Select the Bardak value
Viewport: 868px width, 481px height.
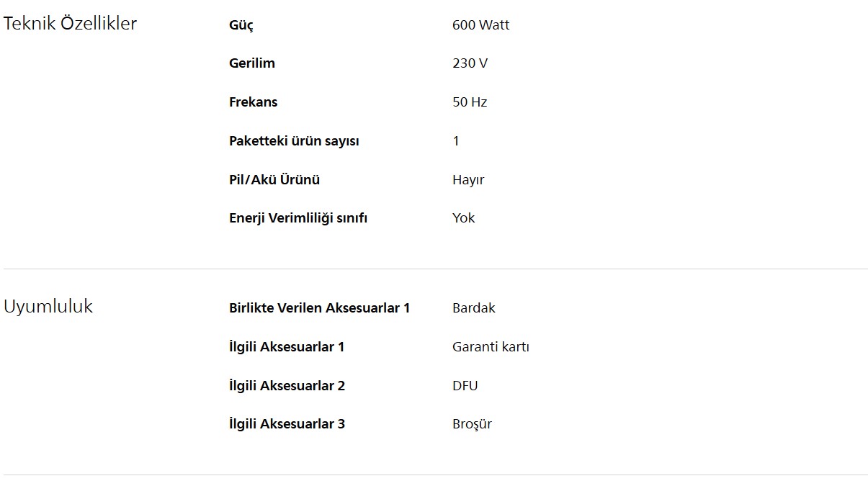tap(474, 308)
